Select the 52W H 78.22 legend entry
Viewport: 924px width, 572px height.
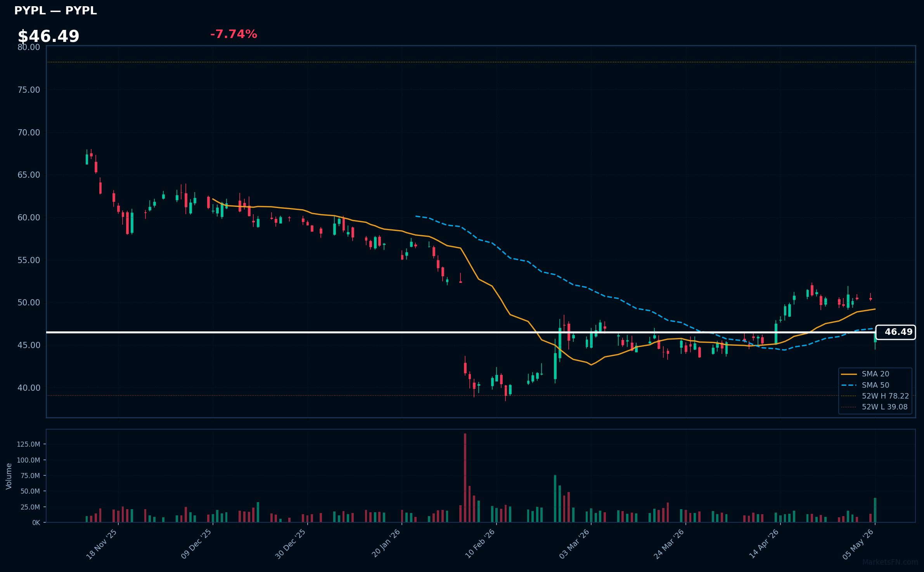[x=876, y=396]
